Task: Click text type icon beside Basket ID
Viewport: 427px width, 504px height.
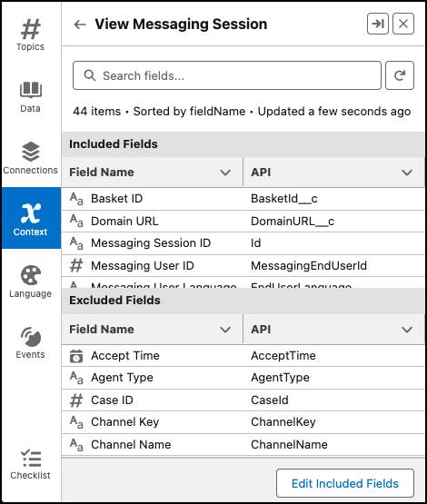Action: click(x=76, y=199)
